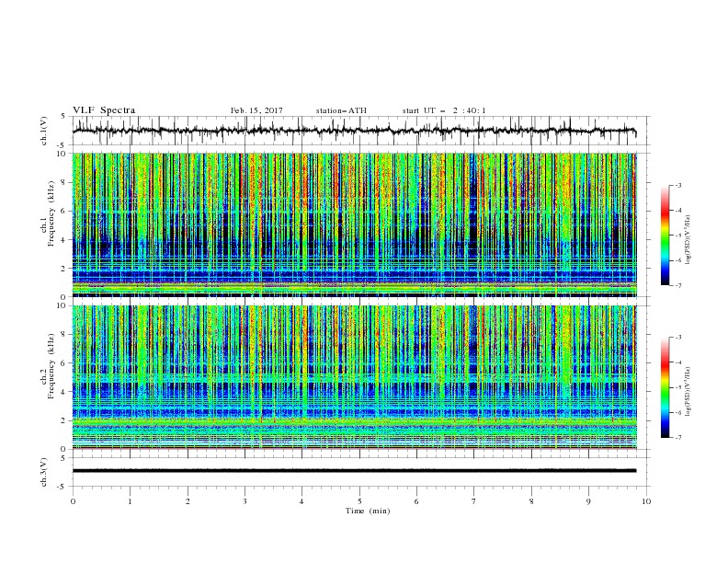Click the ch.3 flat waveform trace
Image resolution: width=728 pixels, height=563 pixels.
point(354,471)
